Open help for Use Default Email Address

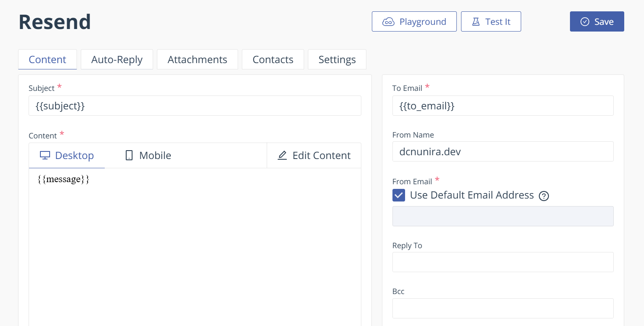(544, 196)
